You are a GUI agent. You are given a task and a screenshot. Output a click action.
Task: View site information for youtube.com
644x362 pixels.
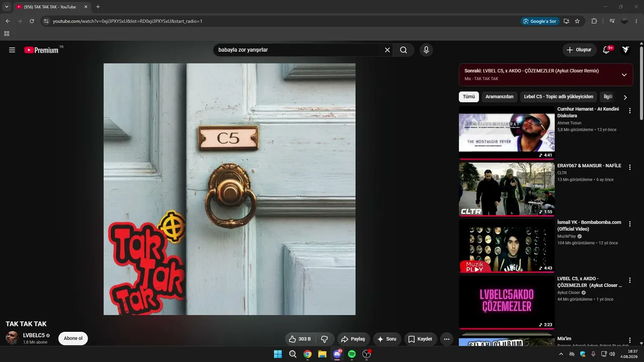pos(46,21)
